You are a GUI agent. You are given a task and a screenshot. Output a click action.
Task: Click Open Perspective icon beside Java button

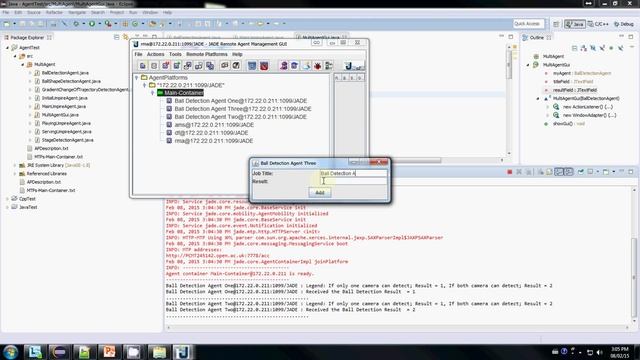[556, 24]
